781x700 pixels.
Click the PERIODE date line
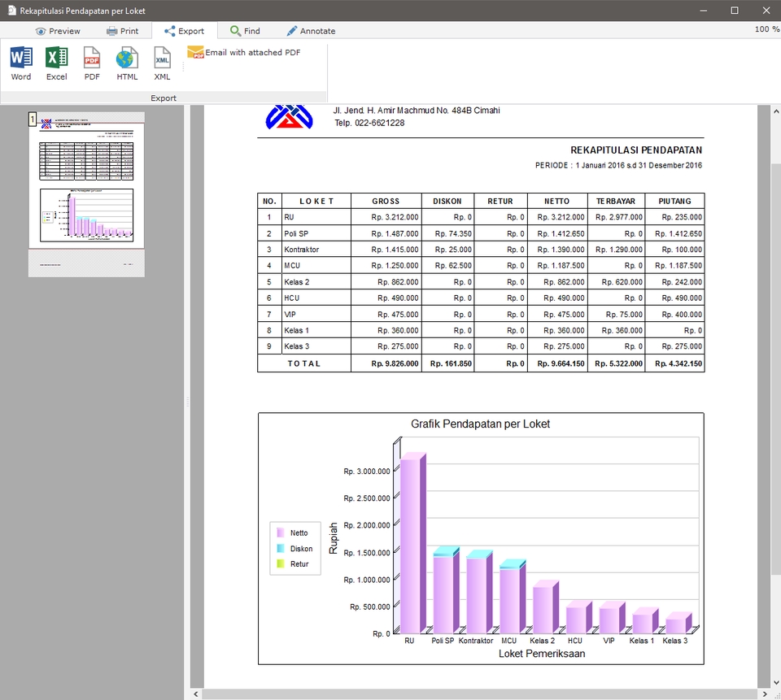(x=618, y=165)
